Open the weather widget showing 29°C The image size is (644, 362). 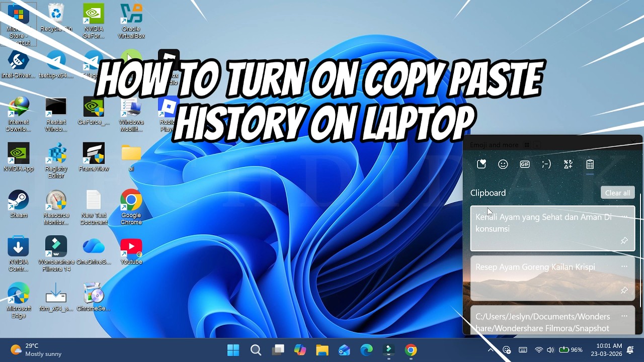(36, 350)
